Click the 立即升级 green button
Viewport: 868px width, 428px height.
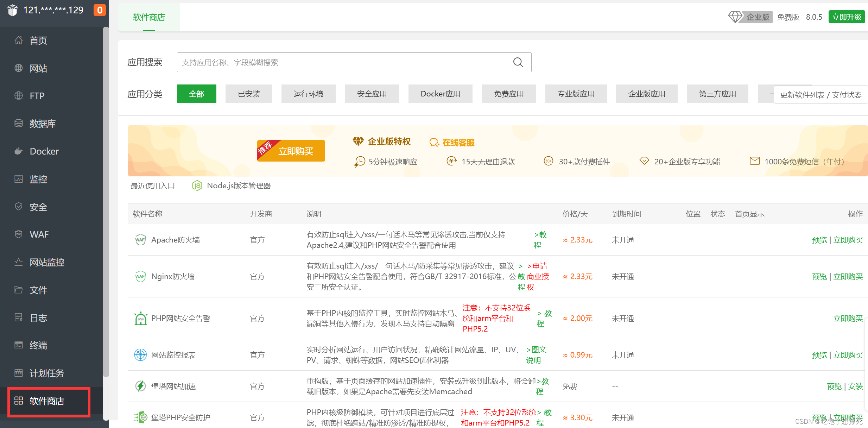click(x=846, y=17)
